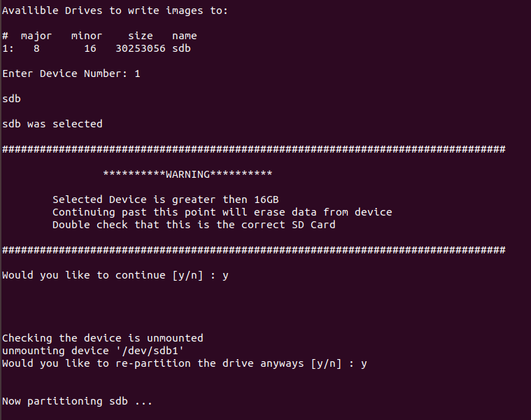Viewport: 531px width, 420px height.
Task: Click the hash separator line above the WARNING
Action: [x=253, y=149]
